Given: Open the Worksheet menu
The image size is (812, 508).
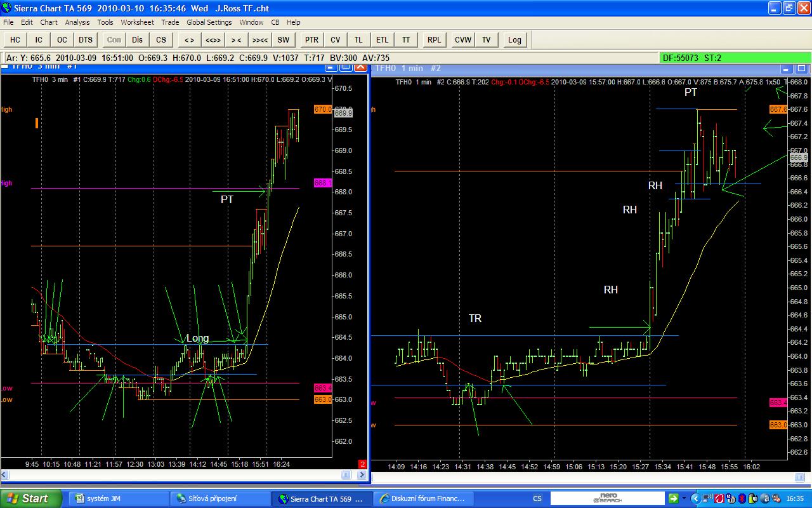Looking at the screenshot, I should (x=137, y=22).
